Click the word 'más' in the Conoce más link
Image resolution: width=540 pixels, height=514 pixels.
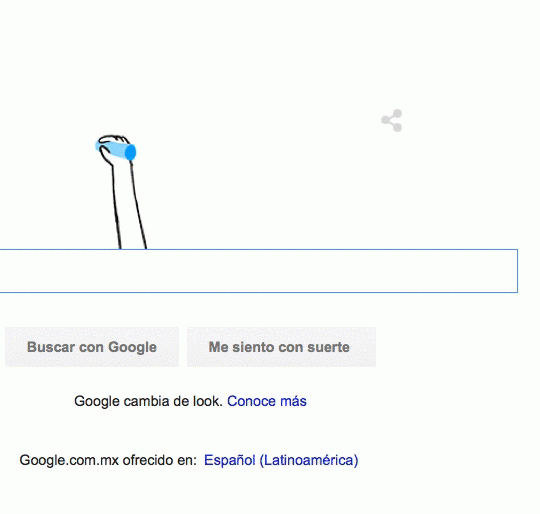point(293,401)
